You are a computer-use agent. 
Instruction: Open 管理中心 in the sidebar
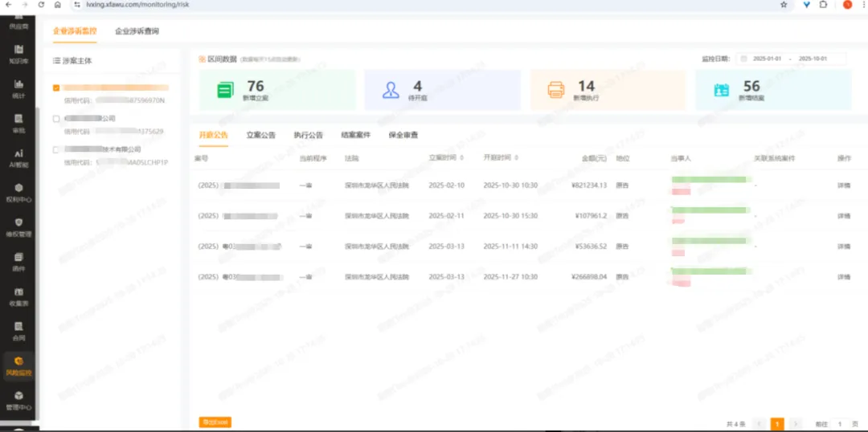(18, 401)
